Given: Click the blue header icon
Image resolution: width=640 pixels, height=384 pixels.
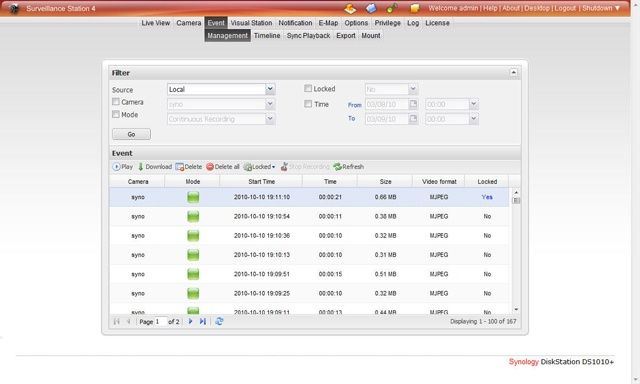Looking at the screenshot, I should pyautogui.click(x=371, y=8).
